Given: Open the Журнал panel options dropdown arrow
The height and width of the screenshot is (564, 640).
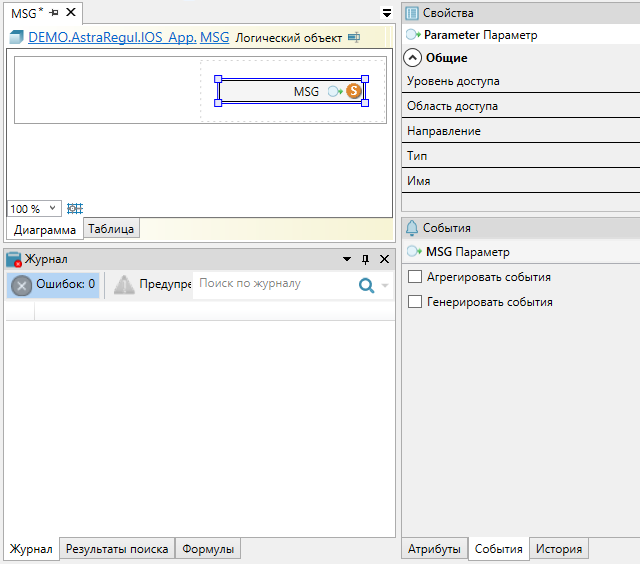Looking at the screenshot, I should click(x=347, y=259).
